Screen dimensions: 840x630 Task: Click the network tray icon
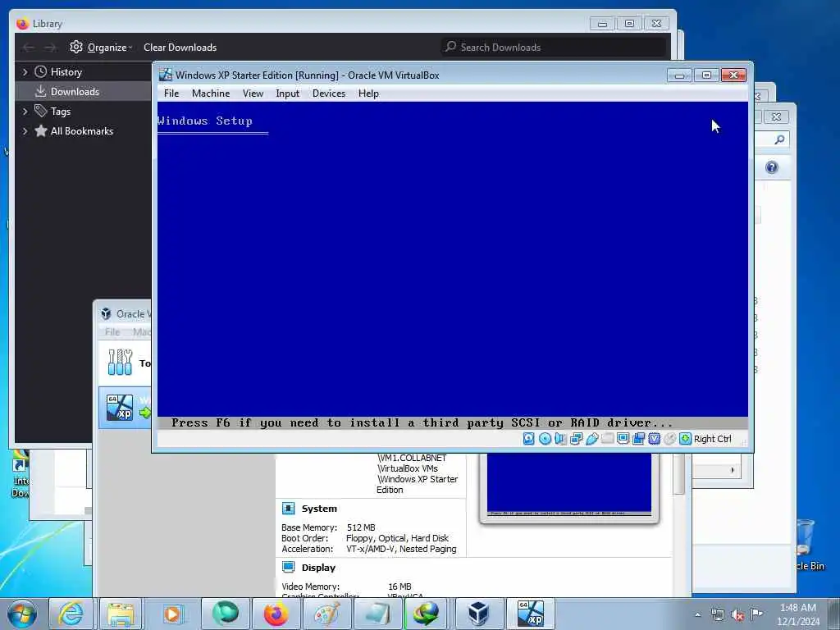click(x=717, y=615)
